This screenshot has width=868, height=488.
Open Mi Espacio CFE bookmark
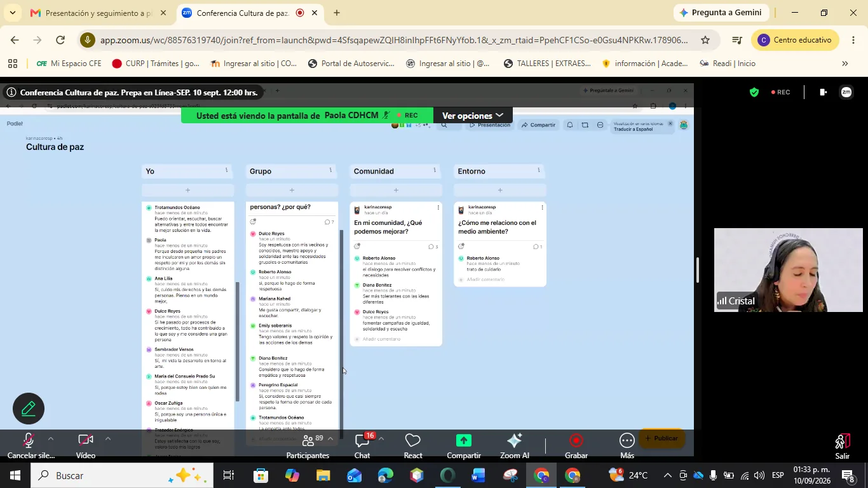coord(69,64)
